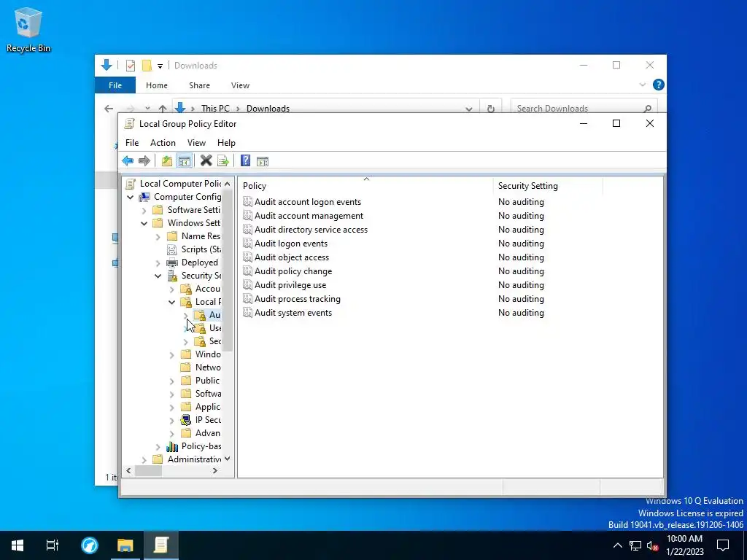Image resolution: width=747 pixels, height=560 pixels.
Task: Expand the Downloads window ribbon chevron
Action: tap(643, 85)
